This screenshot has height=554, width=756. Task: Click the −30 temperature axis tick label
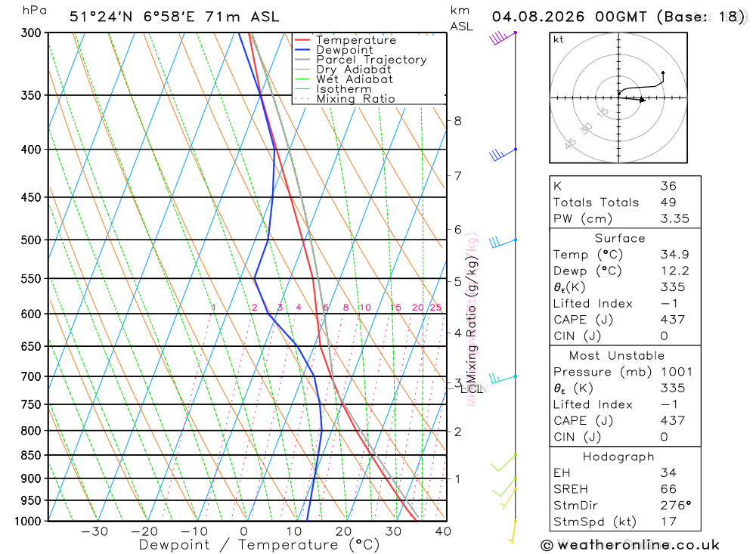click(x=94, y=532)
